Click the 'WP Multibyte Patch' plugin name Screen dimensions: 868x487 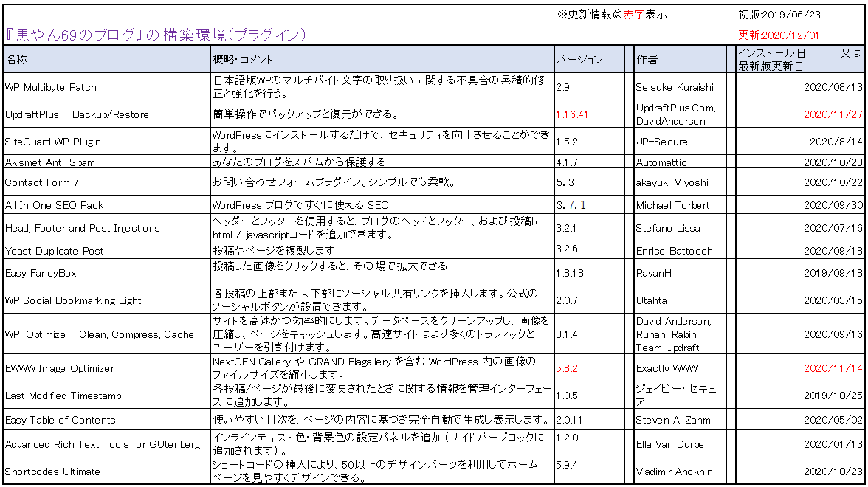[50, 87]
